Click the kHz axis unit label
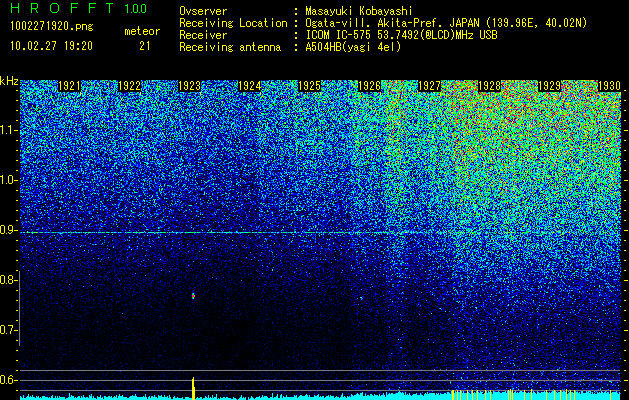 (x=9, y=81)
